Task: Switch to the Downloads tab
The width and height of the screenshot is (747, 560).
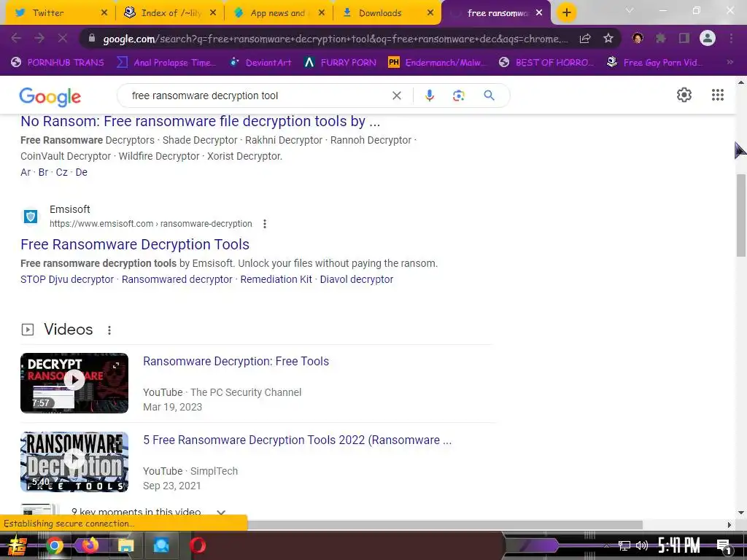Action: coord(387,13)
